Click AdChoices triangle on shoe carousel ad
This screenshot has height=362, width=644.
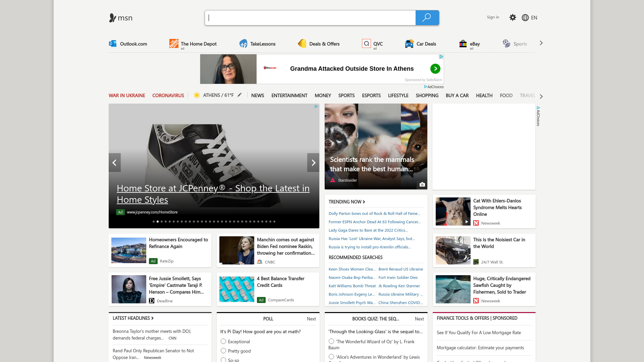[316, 107]
